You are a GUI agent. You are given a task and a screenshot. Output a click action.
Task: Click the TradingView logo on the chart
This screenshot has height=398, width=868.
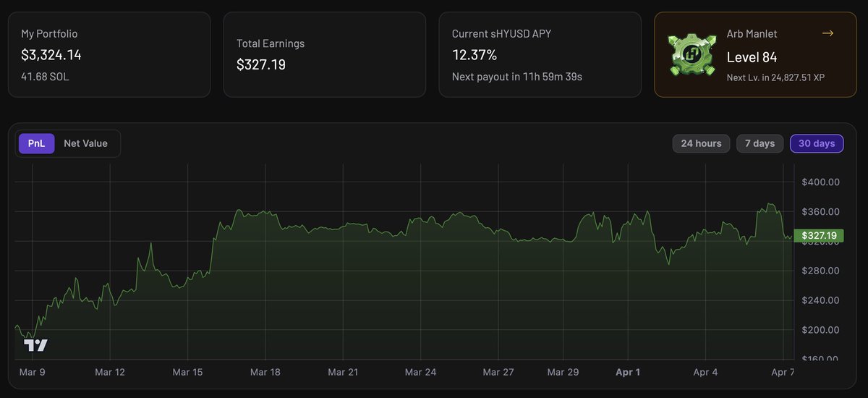(35, 345)
